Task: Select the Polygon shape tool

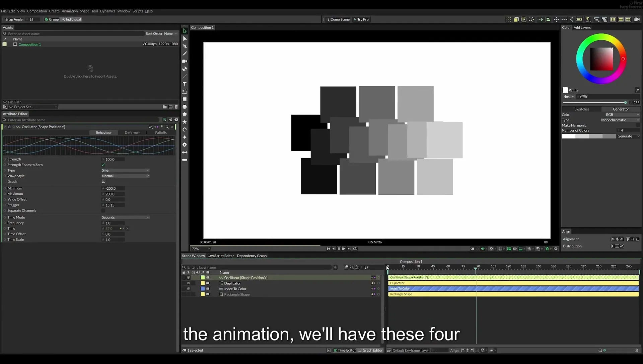Action: (x=185, y=114)
